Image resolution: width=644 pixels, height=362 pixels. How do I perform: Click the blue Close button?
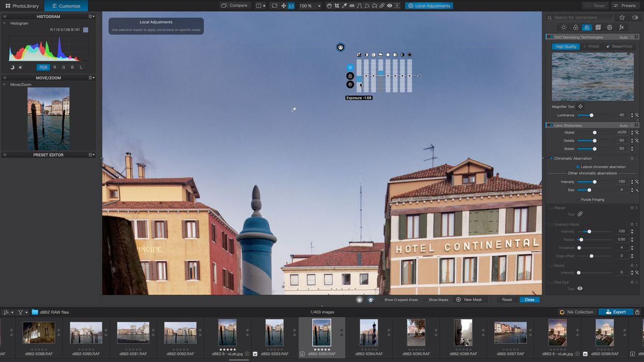[x=529, y=300]
